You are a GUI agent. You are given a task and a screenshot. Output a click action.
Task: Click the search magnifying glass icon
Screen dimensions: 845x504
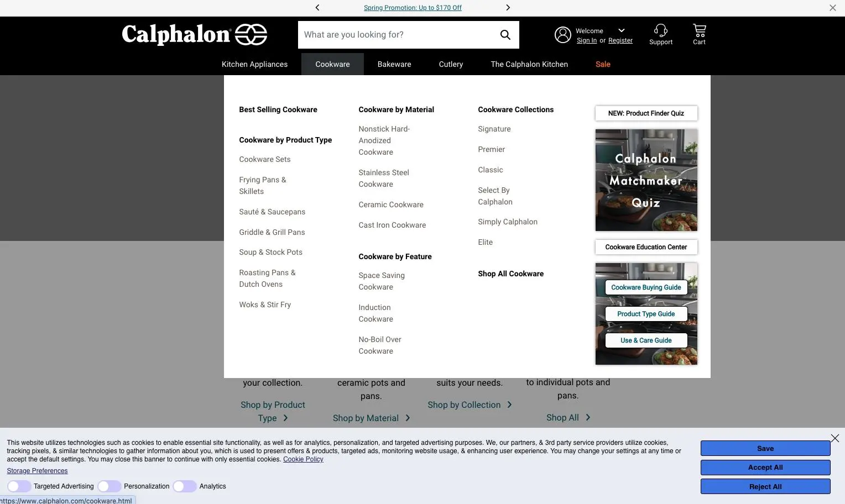tap(505, 34)
